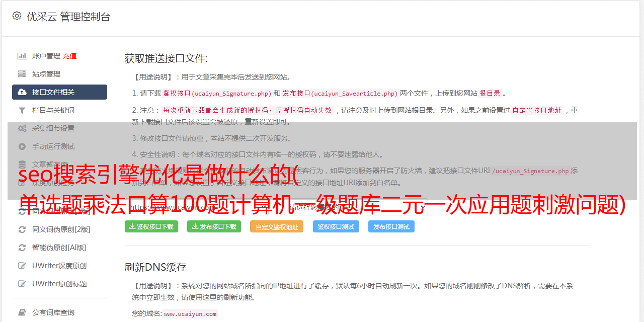Click the orange 自定义鉴权地址 button
Image resolution: width=644 pixels, height=322 pixels.
click(277, 227)
